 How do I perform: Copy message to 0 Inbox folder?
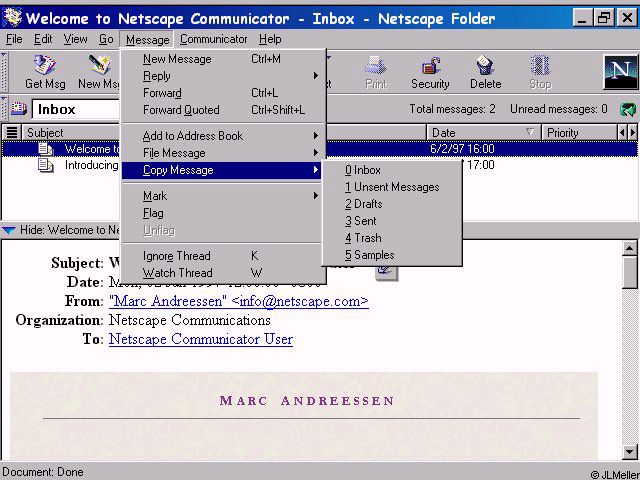(x=392, y=170)
